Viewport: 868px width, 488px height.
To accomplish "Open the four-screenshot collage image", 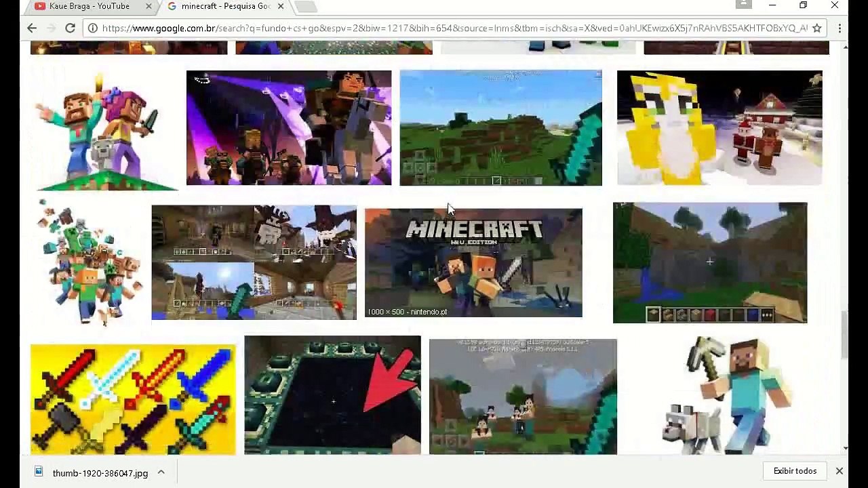I will (254, 262).
